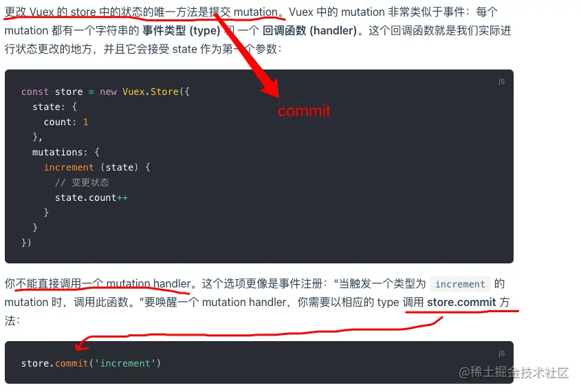Click the 稀土掘金技术社区 watermark
The image size is (581, 392).
coord(514,372)
